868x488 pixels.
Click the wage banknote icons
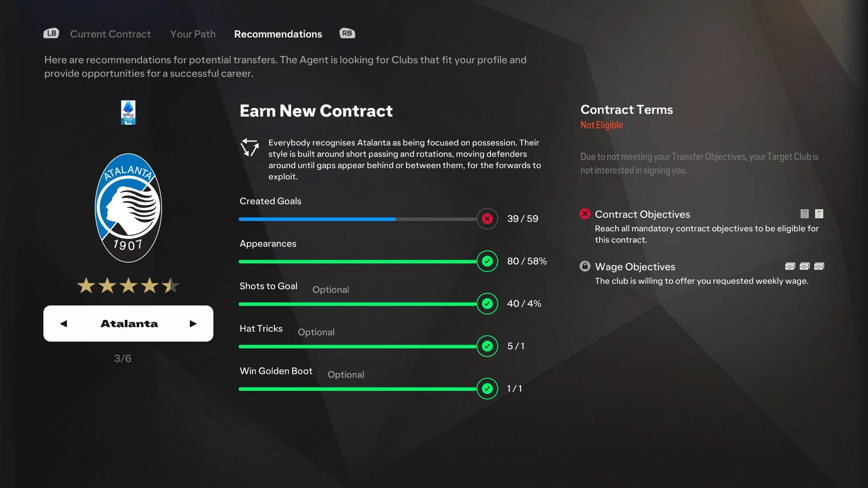coord(805,266)
